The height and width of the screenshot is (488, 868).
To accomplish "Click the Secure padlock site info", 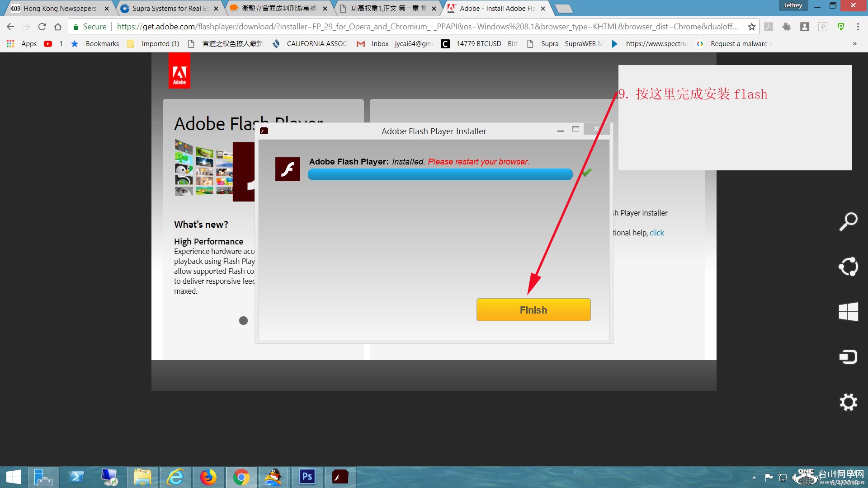I will 90,27.
